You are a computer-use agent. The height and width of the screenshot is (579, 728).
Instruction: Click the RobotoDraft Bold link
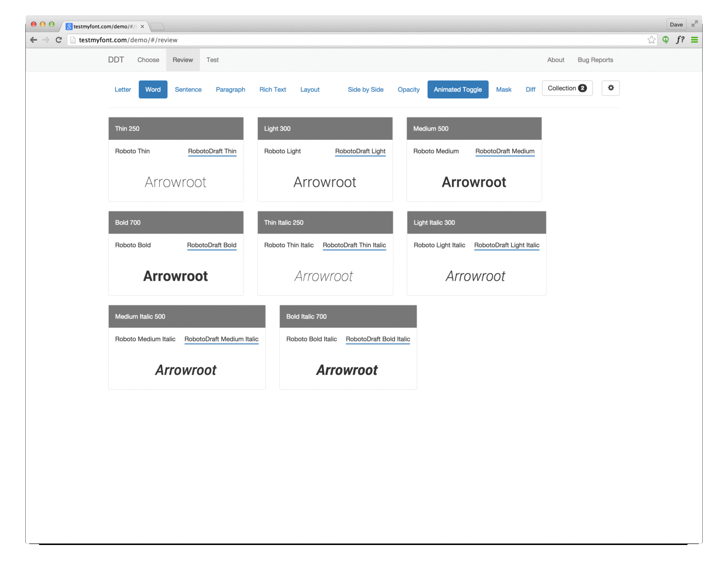click(x=212, y=245)
